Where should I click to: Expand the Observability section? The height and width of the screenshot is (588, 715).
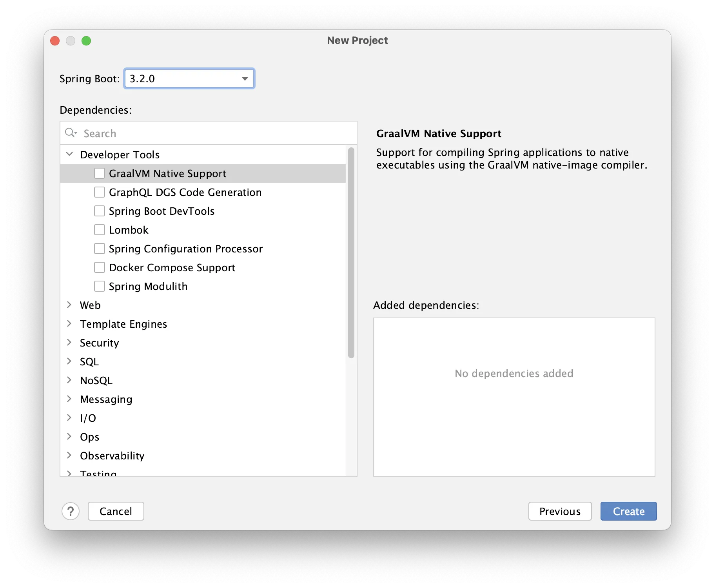(69, 455)
